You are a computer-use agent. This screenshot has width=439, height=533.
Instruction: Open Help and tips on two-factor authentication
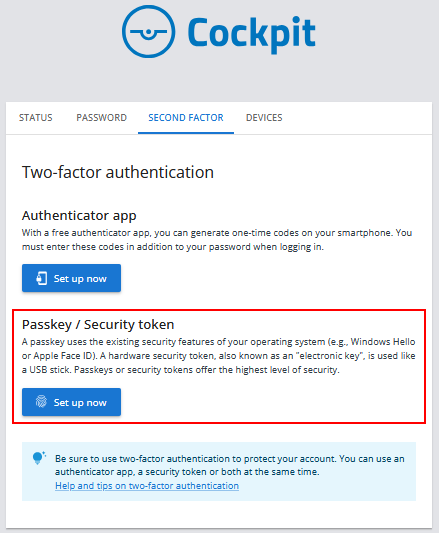[147, 486]
